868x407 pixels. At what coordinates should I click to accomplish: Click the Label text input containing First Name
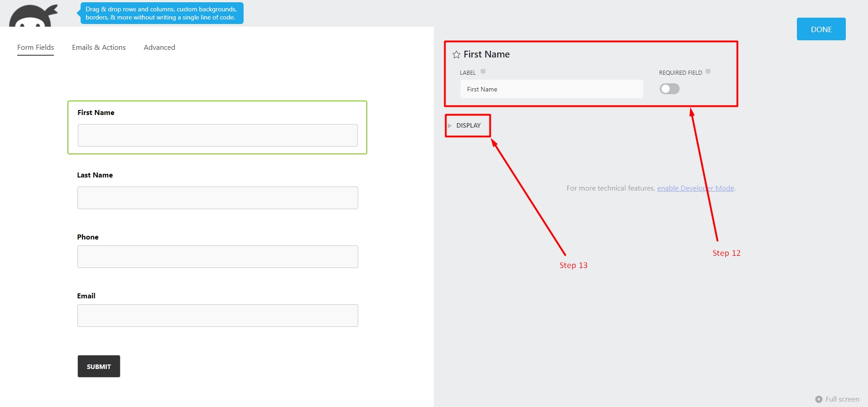[x=552, y=89]
